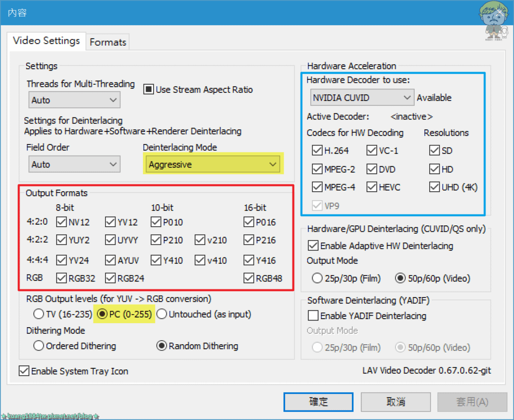Open Hardware Decoder NVIDIA CUVID dropdown
Viewport: 514px width, 420px height.
(x=362, y=98)
